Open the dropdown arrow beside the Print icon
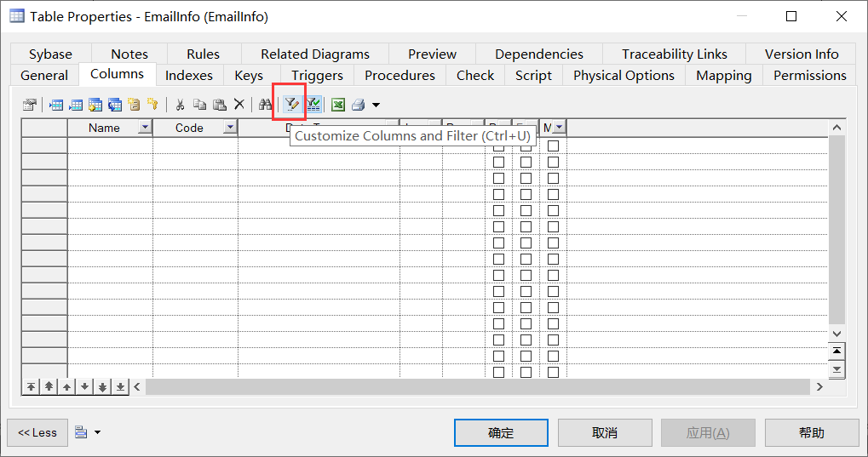This screenshot has height=457, width=868. (376, 105)
